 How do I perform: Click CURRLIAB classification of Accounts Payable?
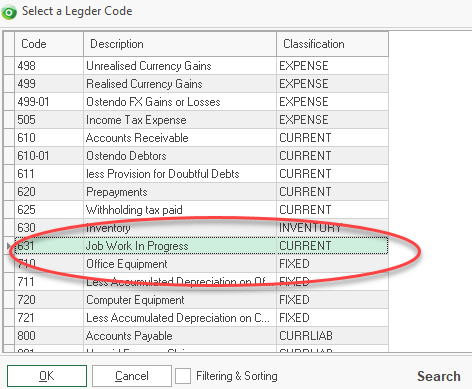click(332, 336)
